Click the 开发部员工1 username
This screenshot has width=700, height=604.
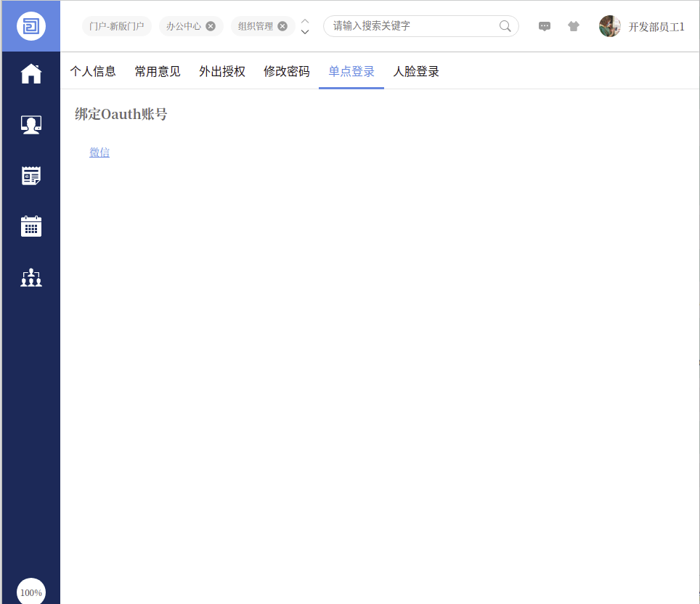[656, 27]
